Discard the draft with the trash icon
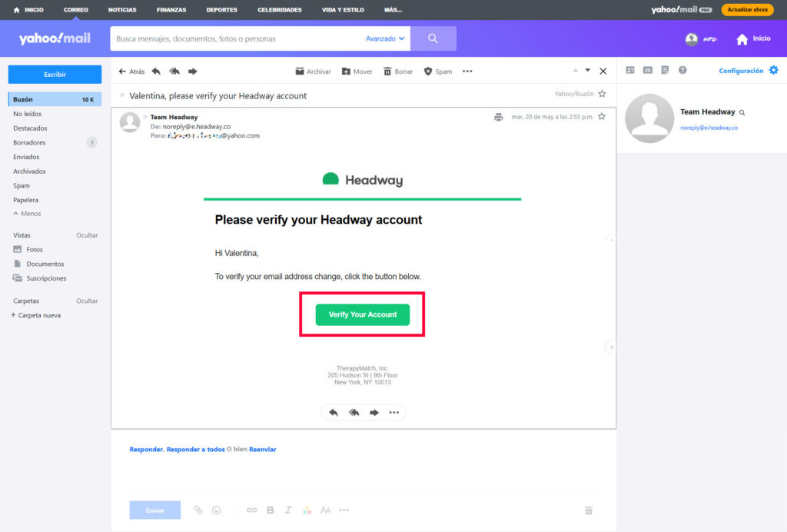Viewport: 787px width, 532px height. tap(589, 510)
